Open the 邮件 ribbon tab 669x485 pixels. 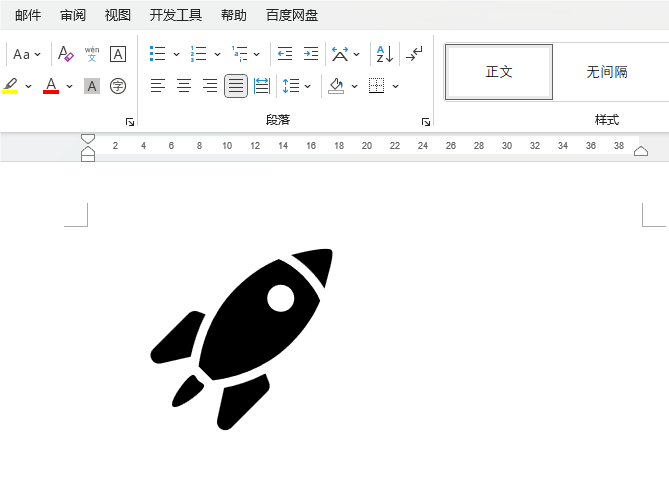[x=28, y=15]
